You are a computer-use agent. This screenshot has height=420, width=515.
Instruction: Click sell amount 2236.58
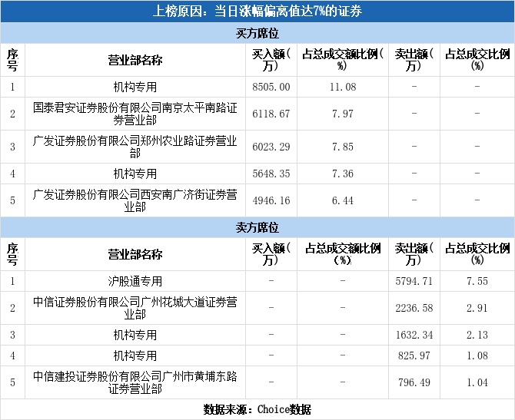414,308
